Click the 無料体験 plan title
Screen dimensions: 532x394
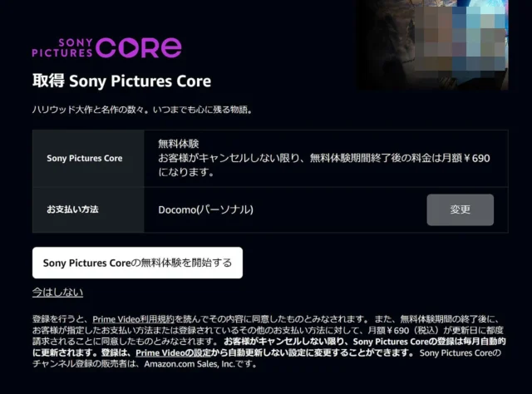[179, 144]
